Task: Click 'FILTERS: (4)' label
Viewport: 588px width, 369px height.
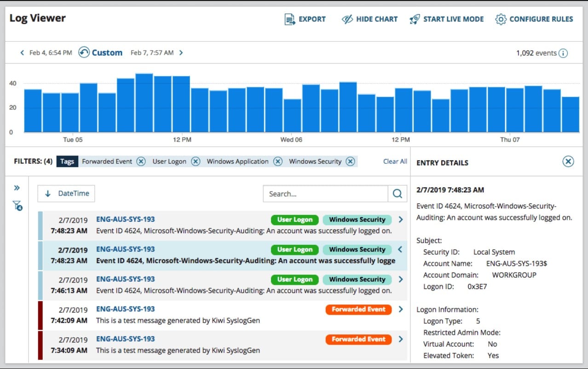Action: tap(33, 161)
